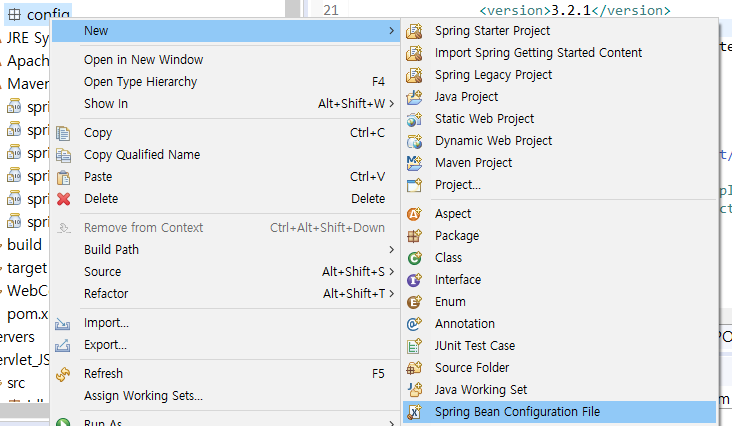This screenshot has height=426, width=732.
Task: Click the Export... tray icon
Action: 63,345
